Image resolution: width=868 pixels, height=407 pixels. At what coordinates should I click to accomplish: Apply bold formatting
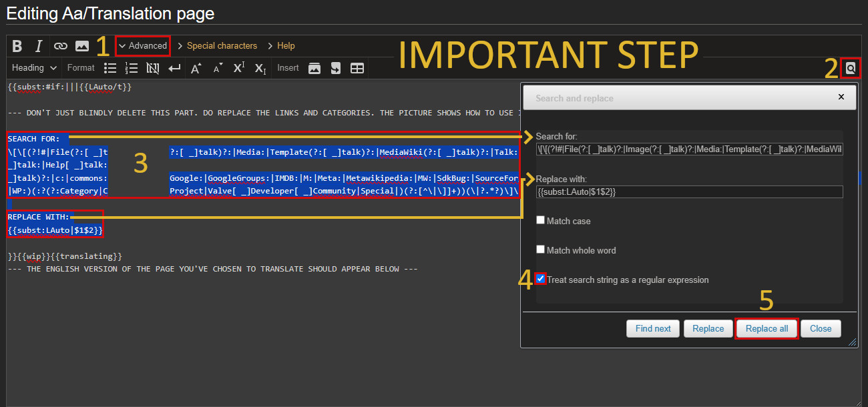coord(18,46)
